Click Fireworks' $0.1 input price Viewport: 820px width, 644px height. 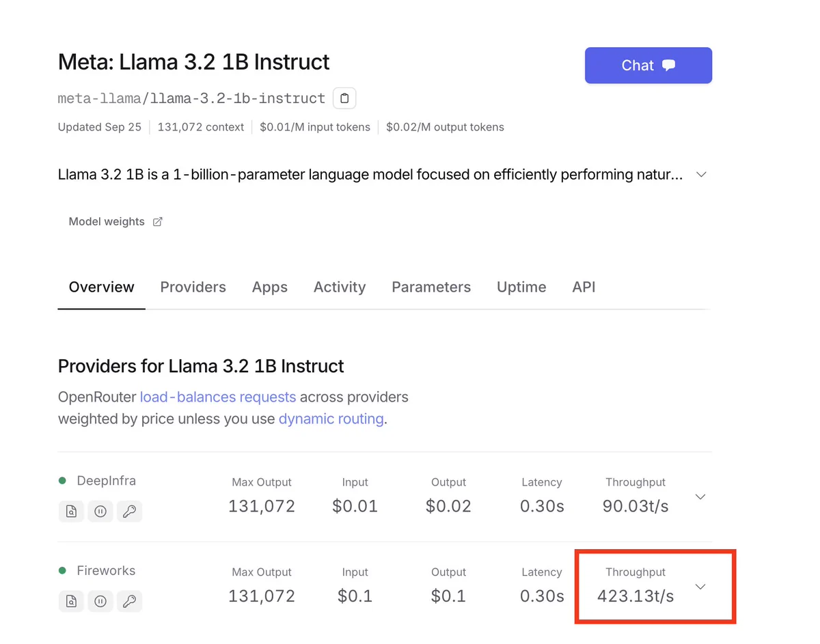click(x=355, y=596)
